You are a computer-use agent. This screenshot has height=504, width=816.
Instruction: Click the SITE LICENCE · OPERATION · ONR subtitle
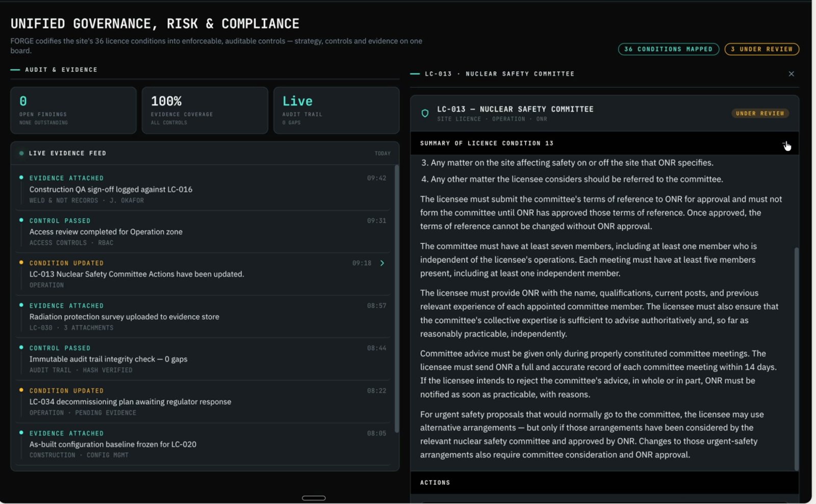tap(492, 119)
